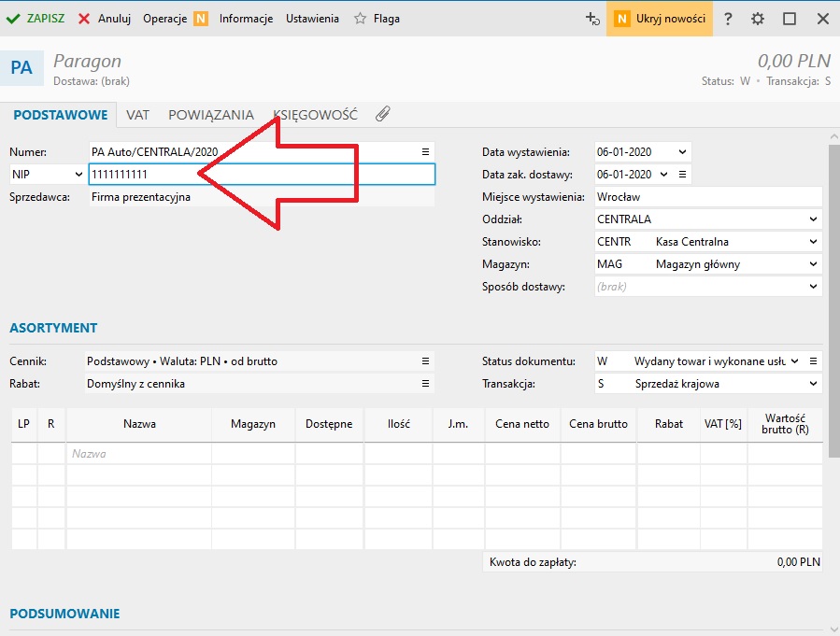Expand the Oddział CENTRALA dropdown

click(813, 219)
